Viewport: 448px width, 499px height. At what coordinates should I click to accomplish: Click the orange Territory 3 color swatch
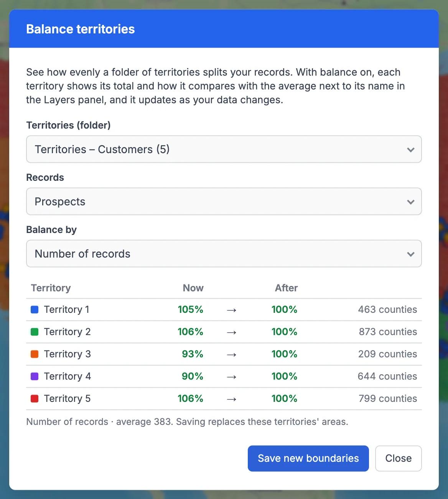35,354
